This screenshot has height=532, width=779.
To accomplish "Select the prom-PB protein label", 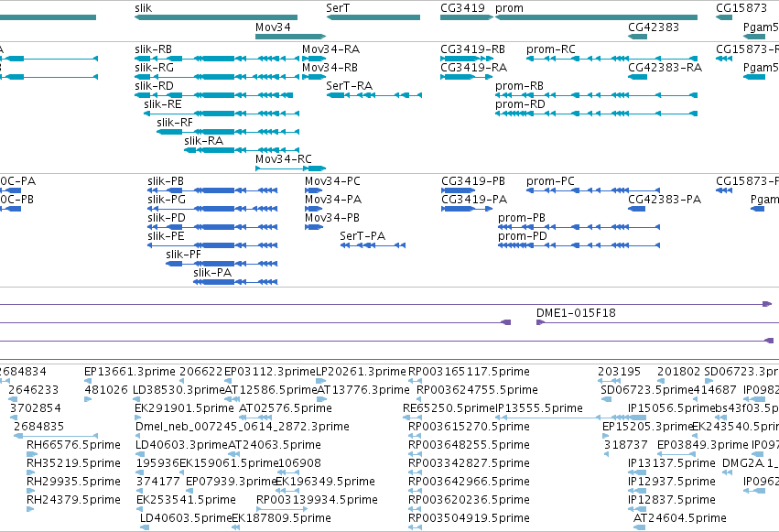I will (522, 218).
